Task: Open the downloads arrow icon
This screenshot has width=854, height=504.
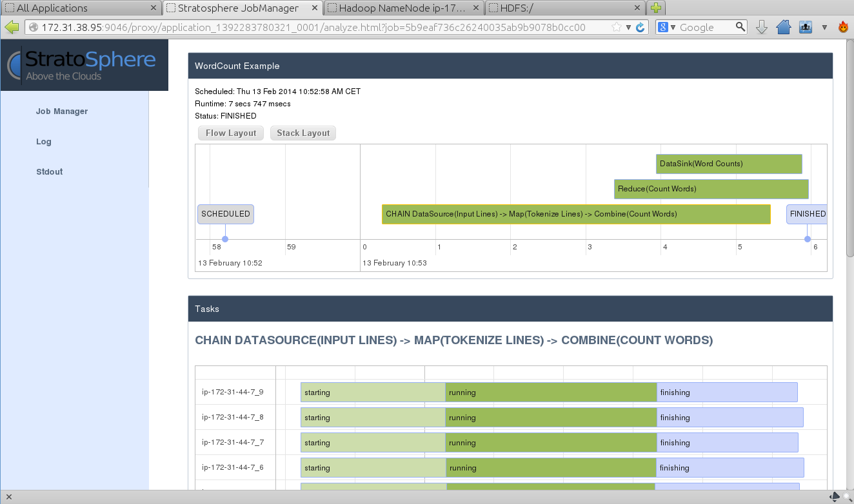Action: coord(761,27)
